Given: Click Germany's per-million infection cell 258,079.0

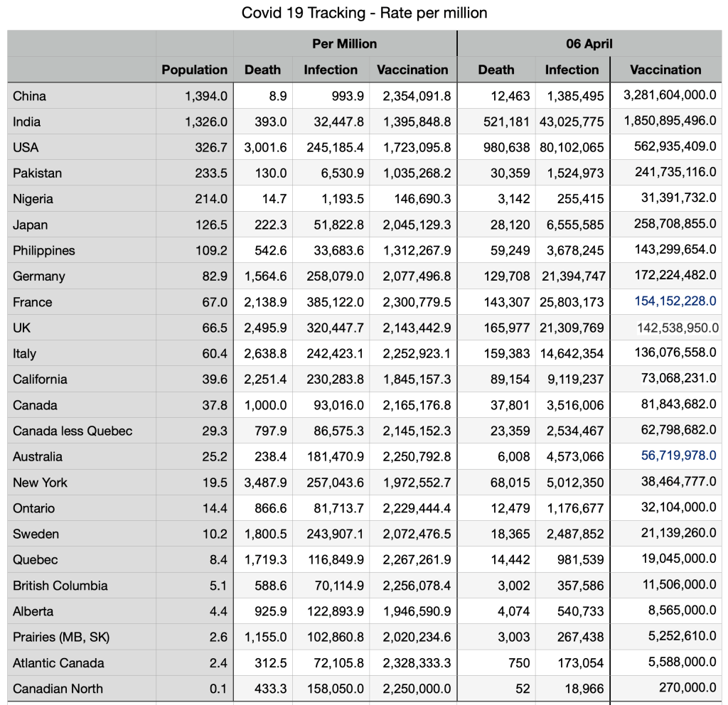Looking at the screenshot, I should (335, 276).
